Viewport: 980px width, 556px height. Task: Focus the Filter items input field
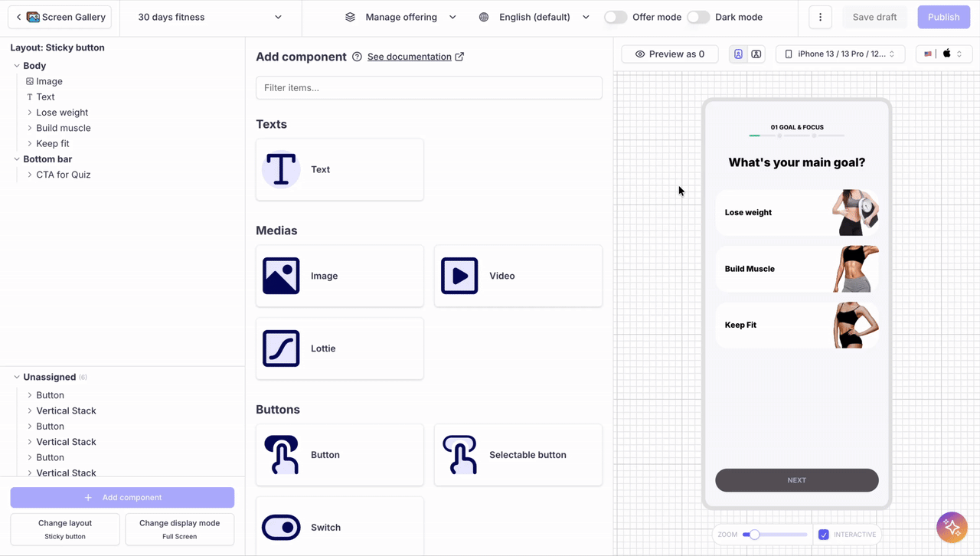(x=429, y=88)
